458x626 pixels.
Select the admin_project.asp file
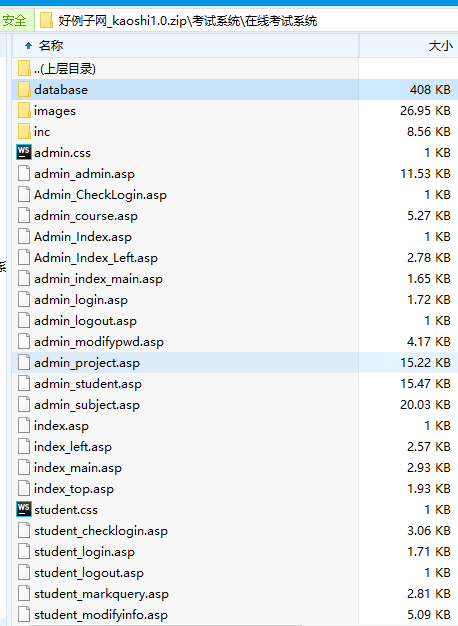coord(235,363)
